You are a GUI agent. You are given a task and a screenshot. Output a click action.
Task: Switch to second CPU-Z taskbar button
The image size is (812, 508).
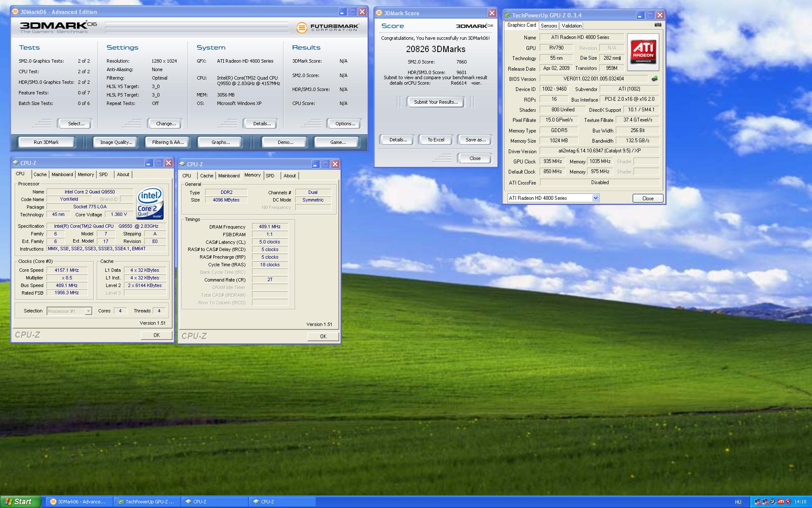pyautogui.click(x=282, y=502)
